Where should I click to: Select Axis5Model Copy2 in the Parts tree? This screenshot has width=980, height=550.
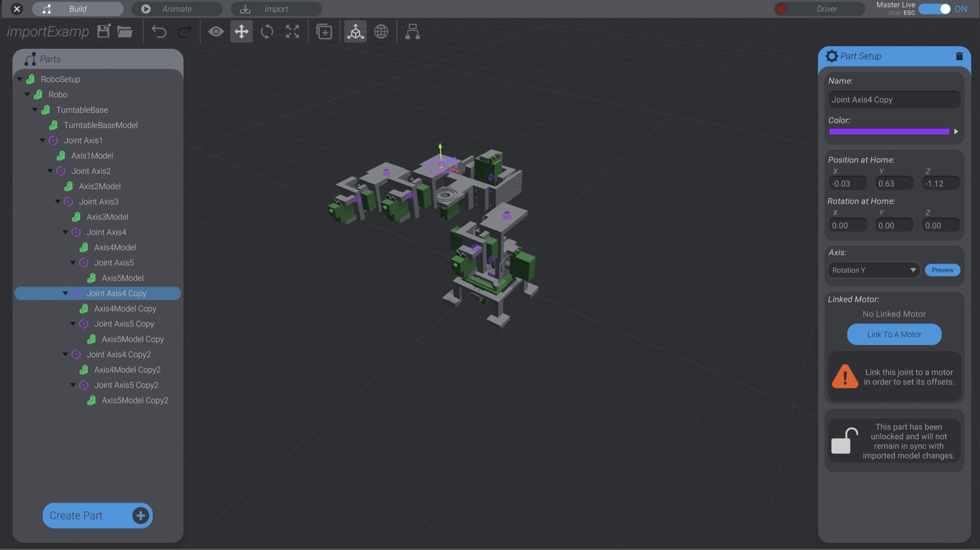(x=135, y=400)
